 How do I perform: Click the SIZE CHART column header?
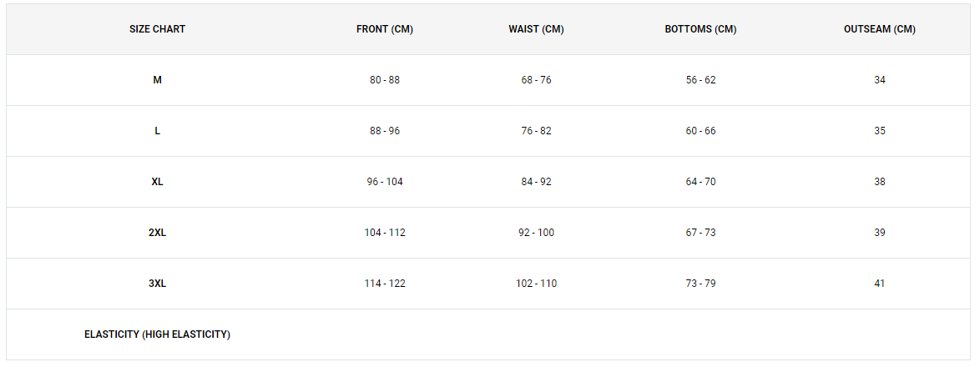click(x=158, y=29)
